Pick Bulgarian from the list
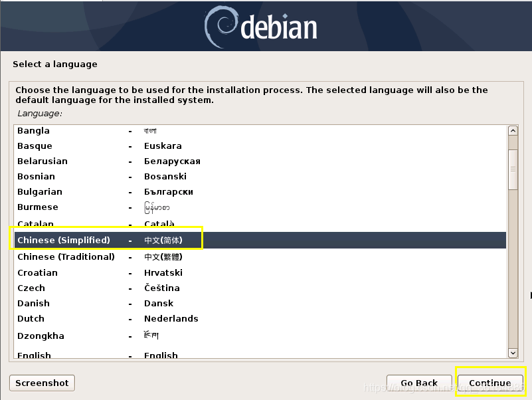Screen dimensions: 532x400 coord(260,192)
